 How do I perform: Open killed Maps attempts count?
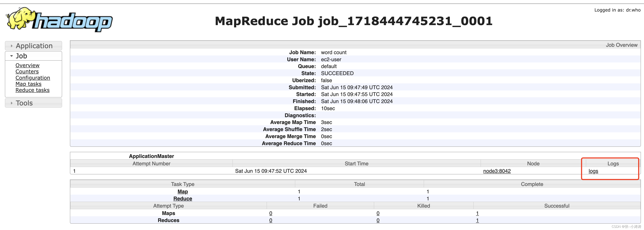(x=378, y=213)
